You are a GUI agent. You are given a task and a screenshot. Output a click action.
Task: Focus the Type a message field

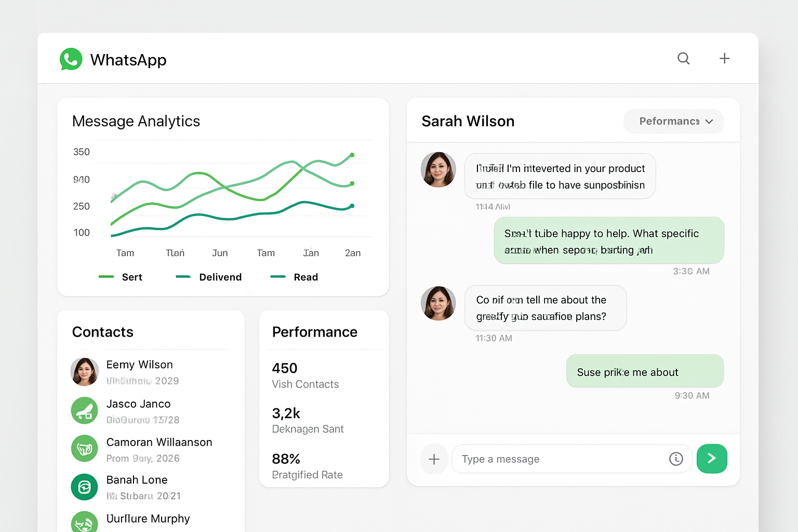pos(571,459)
